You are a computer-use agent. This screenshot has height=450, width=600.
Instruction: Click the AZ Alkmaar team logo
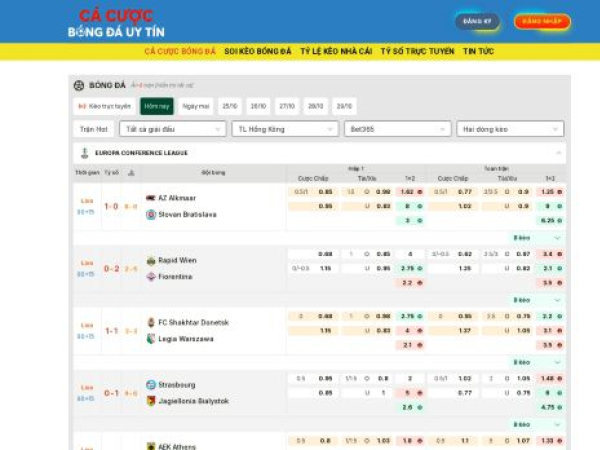click(151, 198)
